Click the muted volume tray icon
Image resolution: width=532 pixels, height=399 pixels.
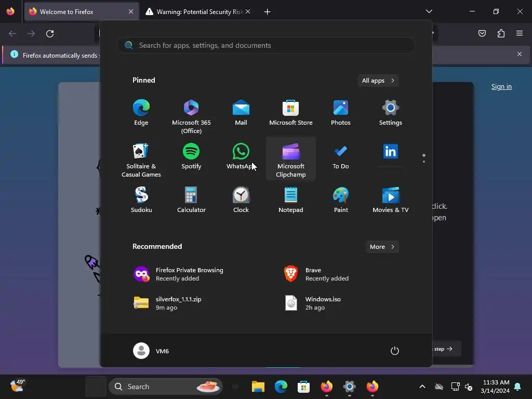point(469,387)
